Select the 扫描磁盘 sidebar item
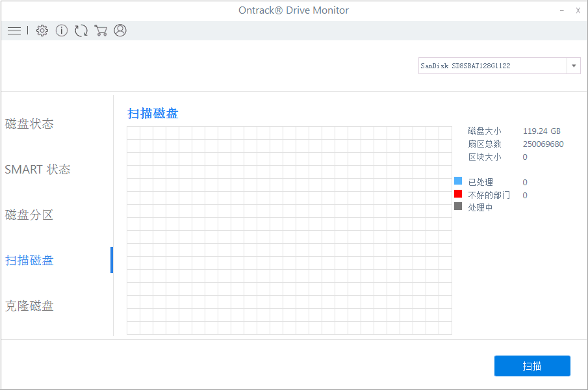 (29, 260)
